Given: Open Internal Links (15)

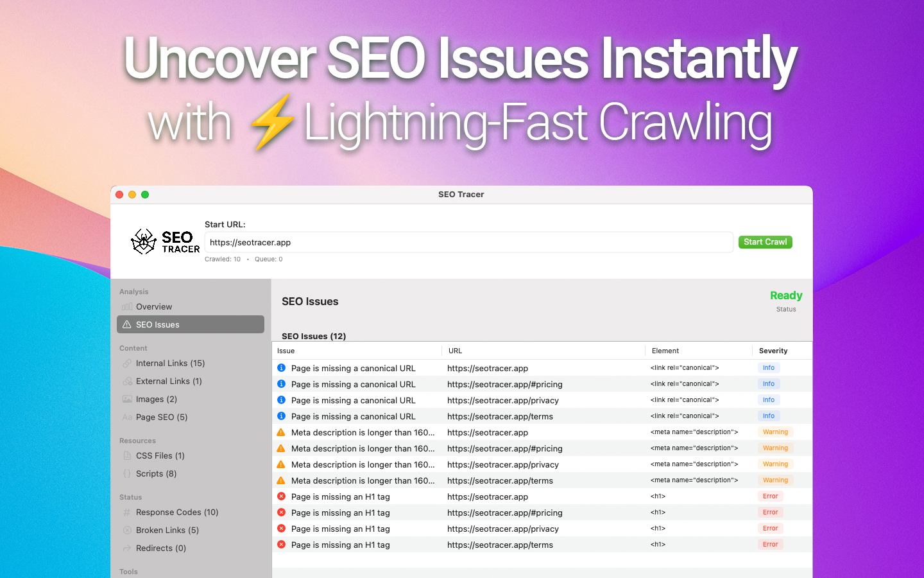Looking at the screenshot, I should click(x=191, y=363).
